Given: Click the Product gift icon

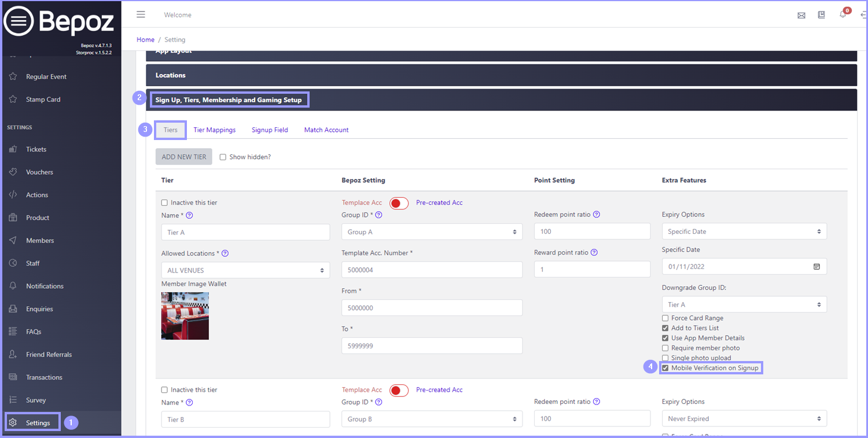Looking at the screenshot, I should [x=13, y=218].
